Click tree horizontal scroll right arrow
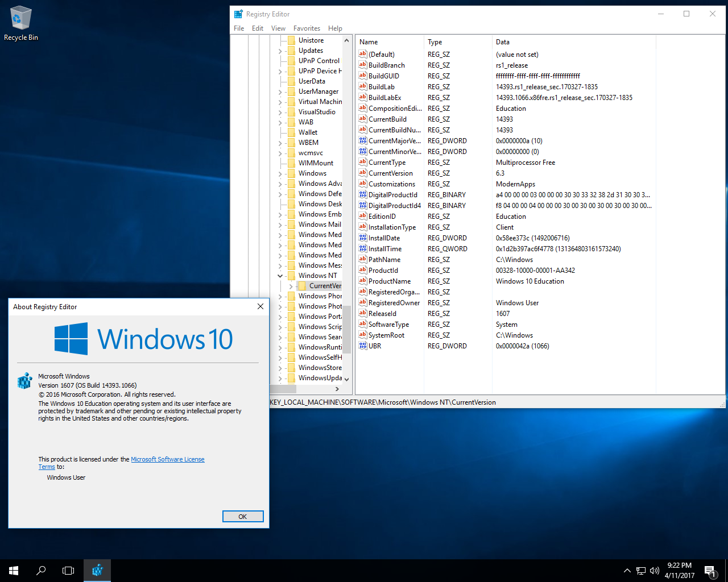 (x=337, y=389)
